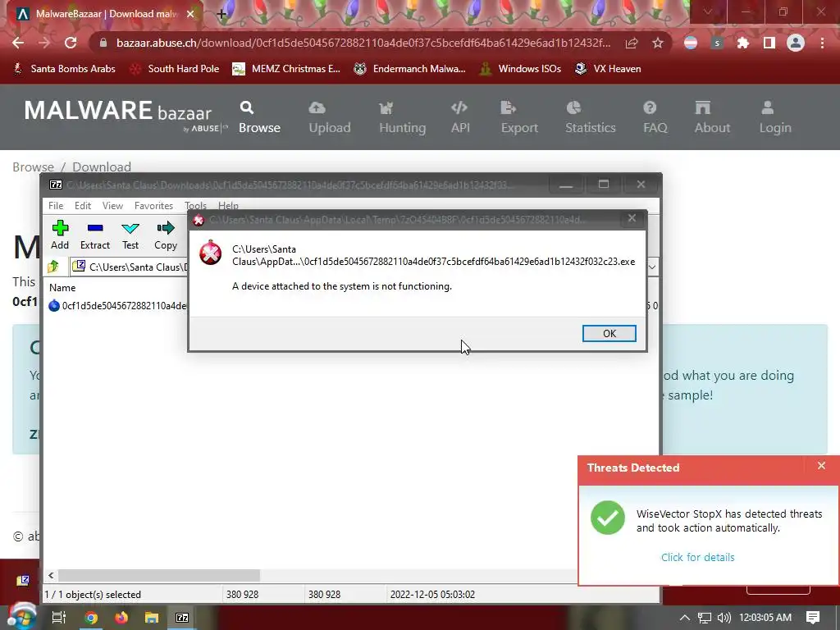Image resolution: width=840 pixels, height=630 pixels.
Task: Open Task View on the taskbar
Action: (58, 618)
